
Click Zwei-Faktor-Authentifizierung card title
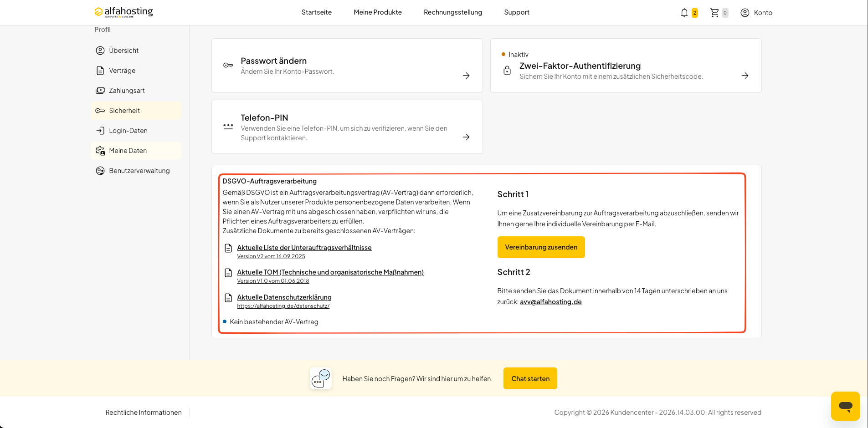coord(580,66)
